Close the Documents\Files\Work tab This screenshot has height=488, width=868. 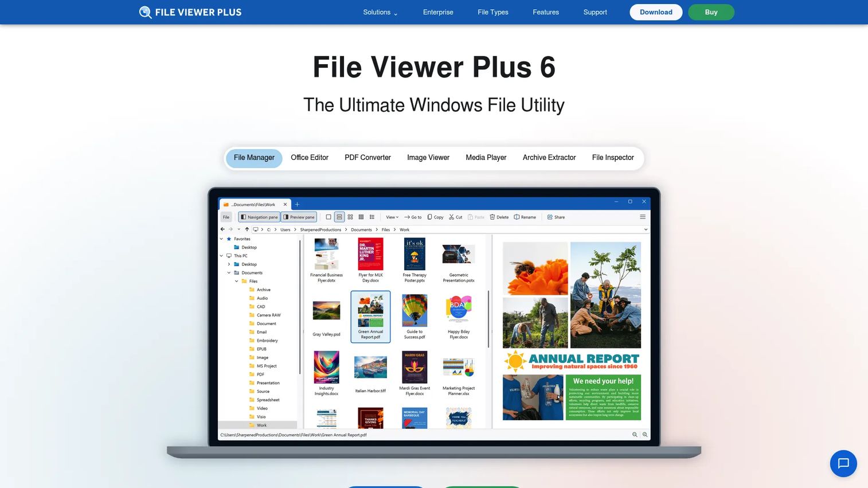(285, 205)
